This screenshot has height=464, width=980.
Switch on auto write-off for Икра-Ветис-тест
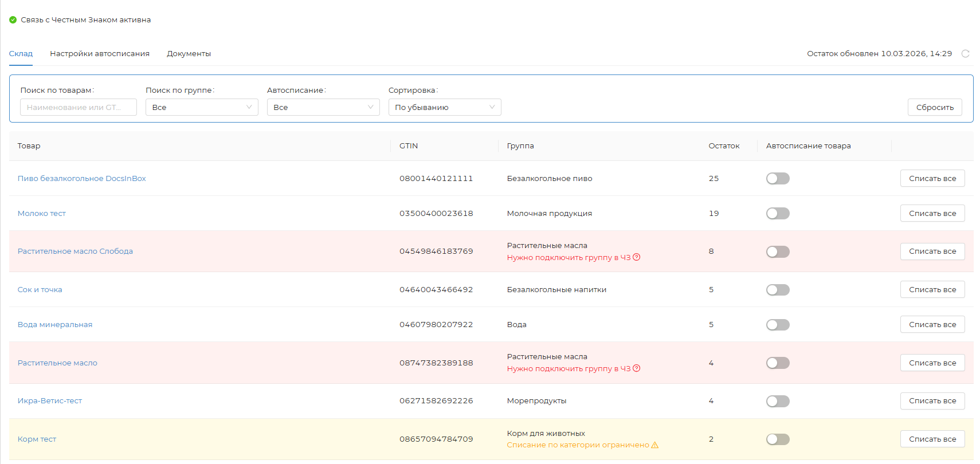[x=778, y=401]
